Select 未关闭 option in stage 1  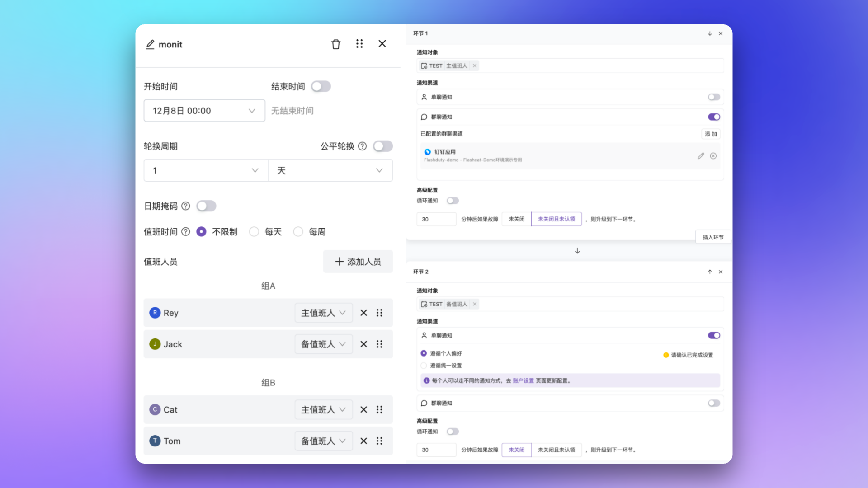516,219
